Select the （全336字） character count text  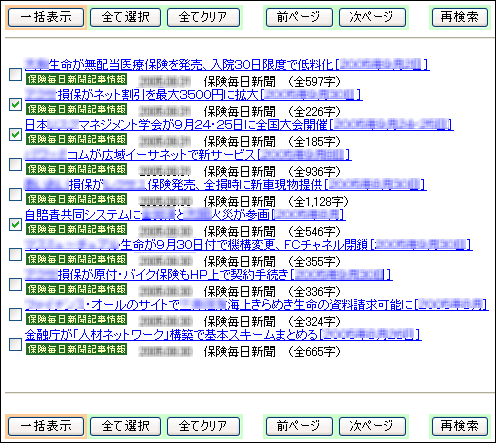(314, 292)
